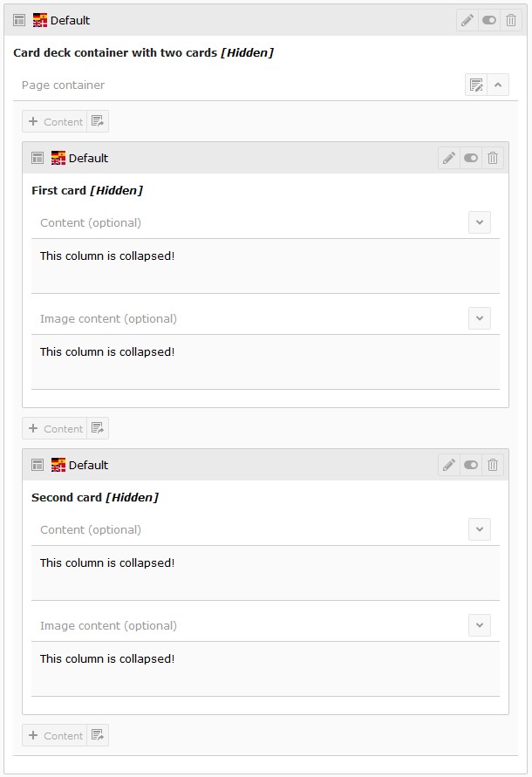Unhide the First card element
532x777 pixels.
pos(471,158)
